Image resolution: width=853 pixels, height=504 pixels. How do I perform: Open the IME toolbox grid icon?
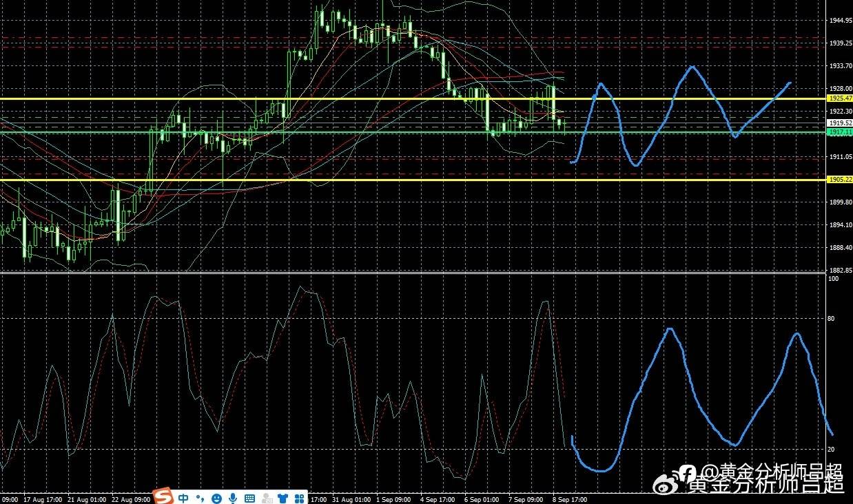click(x=300, y=498)
